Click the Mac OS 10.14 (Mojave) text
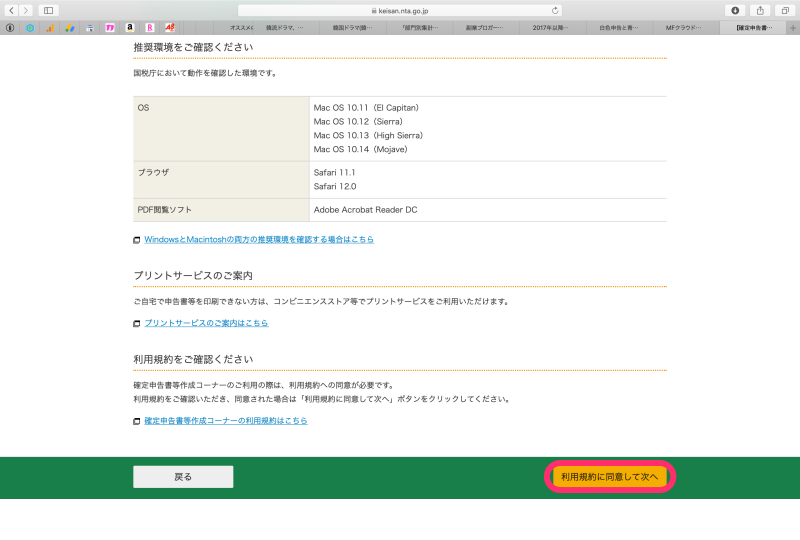 click(360, 149)
